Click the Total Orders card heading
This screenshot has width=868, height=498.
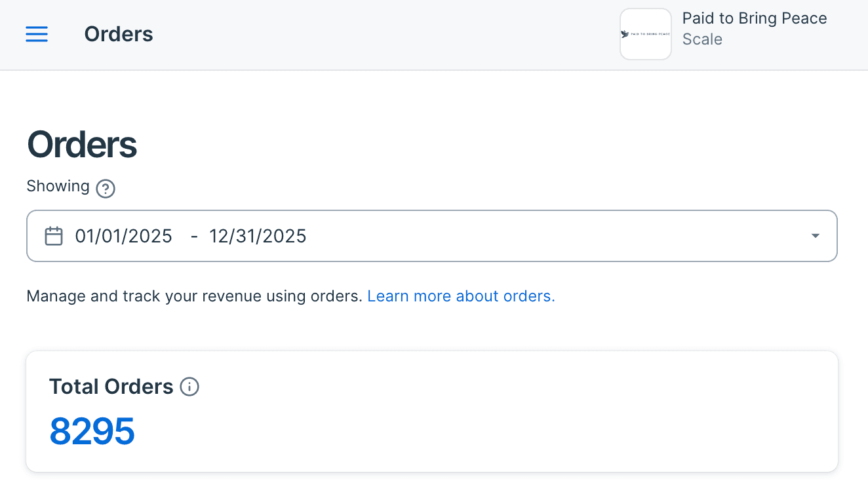tap(111, 387)
